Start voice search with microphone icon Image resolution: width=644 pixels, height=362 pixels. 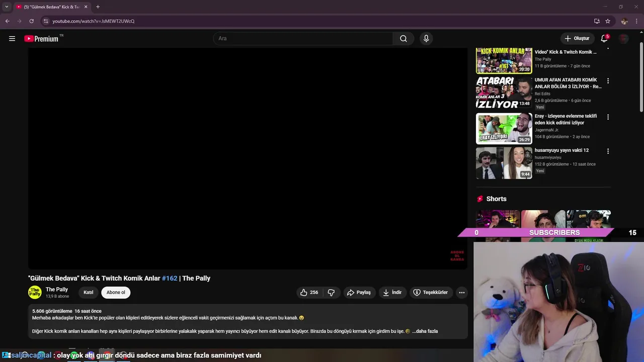point(426,39)
